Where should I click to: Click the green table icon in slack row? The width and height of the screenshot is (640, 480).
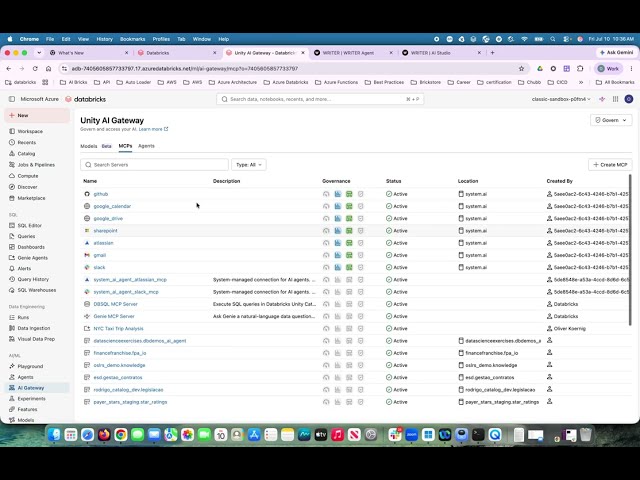click(x=349, y=267)
